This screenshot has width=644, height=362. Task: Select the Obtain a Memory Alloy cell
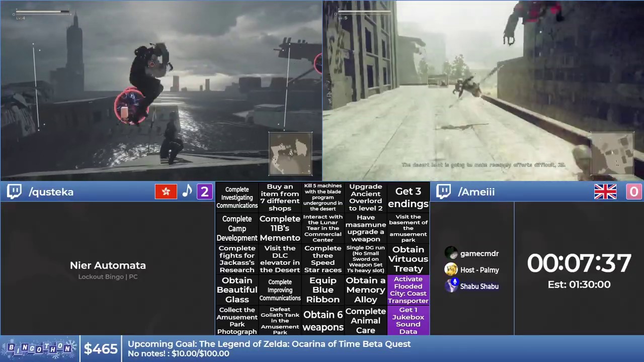point(366,290)
